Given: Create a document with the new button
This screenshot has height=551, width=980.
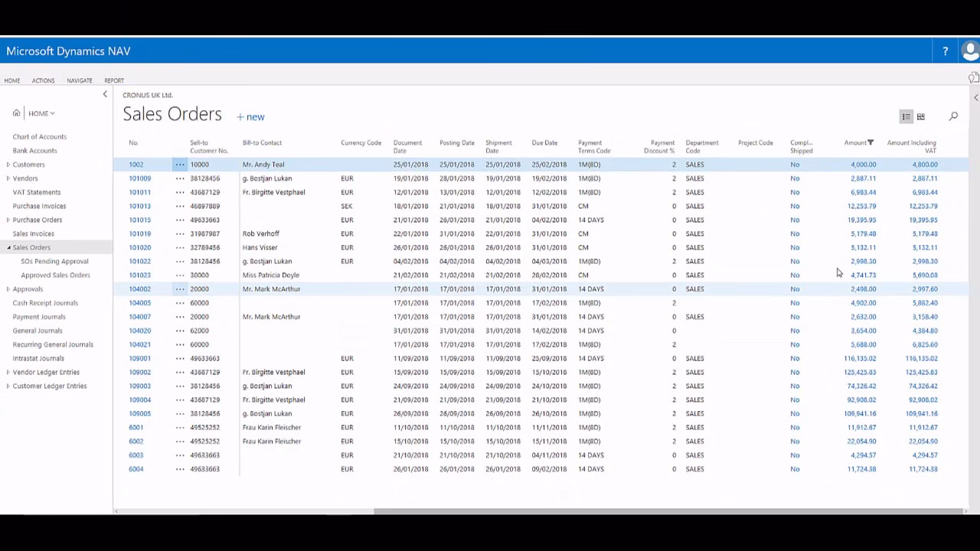Looking at the screenshot, I should point(250,116).
